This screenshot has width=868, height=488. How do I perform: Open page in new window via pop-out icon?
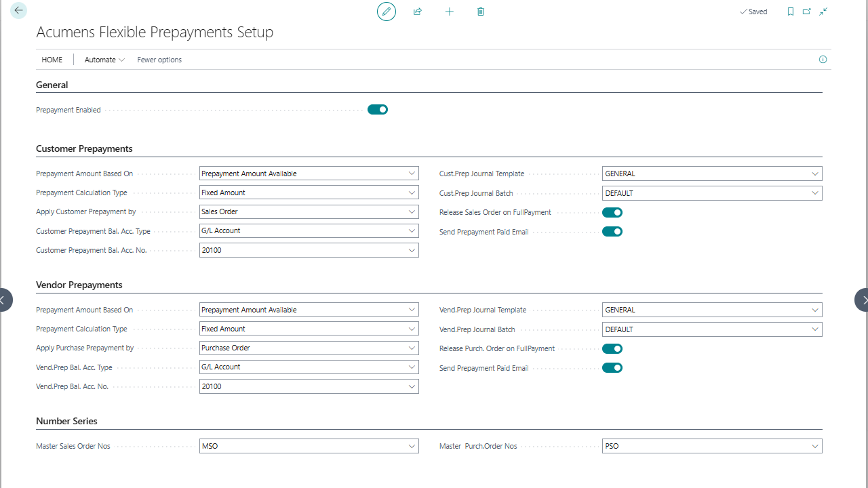(x=806, y=12)
